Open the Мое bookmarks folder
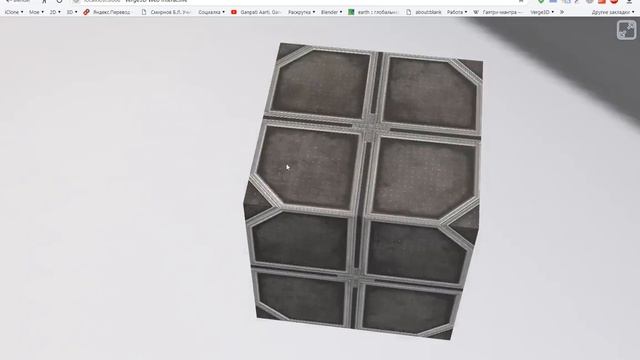 tap(36, 12)
